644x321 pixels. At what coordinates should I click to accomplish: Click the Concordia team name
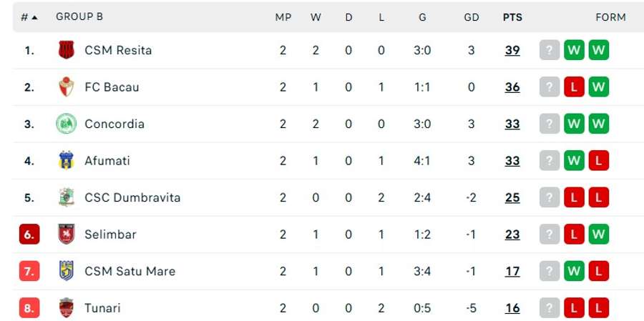pyautogui.click(x=114, y=124)
